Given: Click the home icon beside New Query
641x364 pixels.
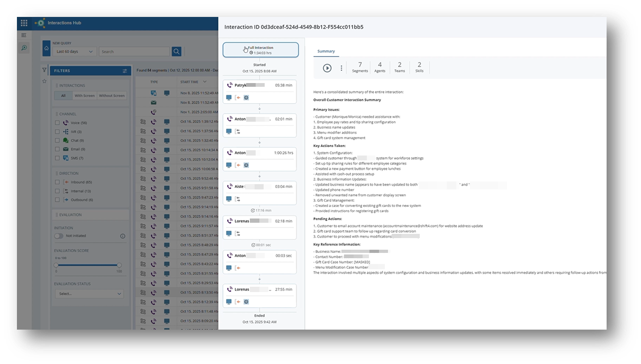Looking at the screenshot, I should click(47, 49).
